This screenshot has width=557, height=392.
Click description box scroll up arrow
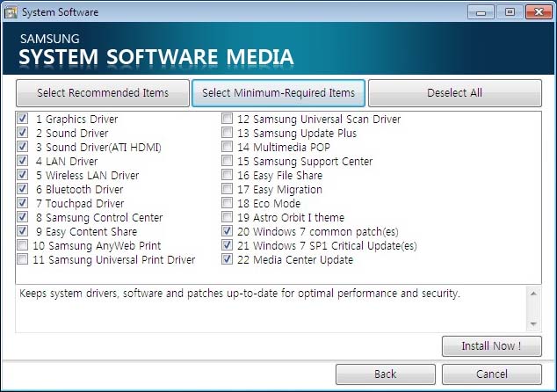tap(533, 294)
